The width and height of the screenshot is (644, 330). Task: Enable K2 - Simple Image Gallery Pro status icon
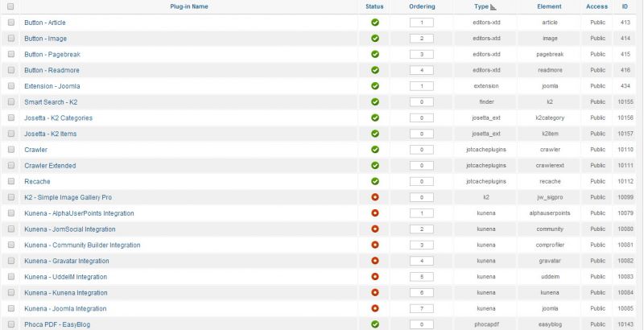click(x=374, y=197)
